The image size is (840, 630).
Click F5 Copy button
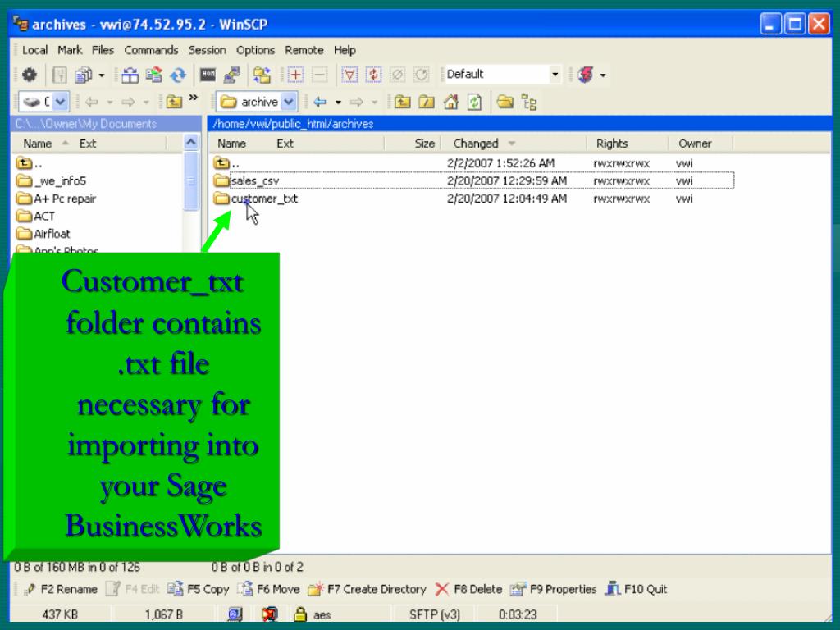tap(199, 589)
